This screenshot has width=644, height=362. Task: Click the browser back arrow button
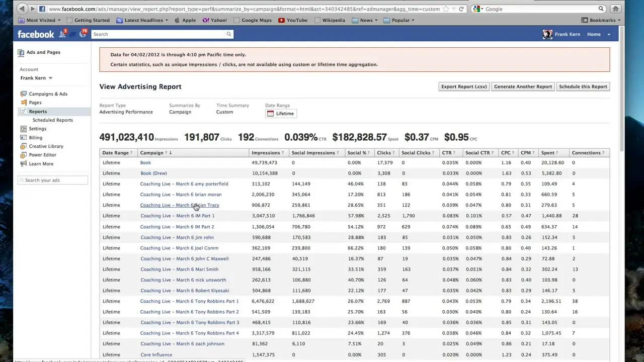pyautogui.click(x=22, y=9)
